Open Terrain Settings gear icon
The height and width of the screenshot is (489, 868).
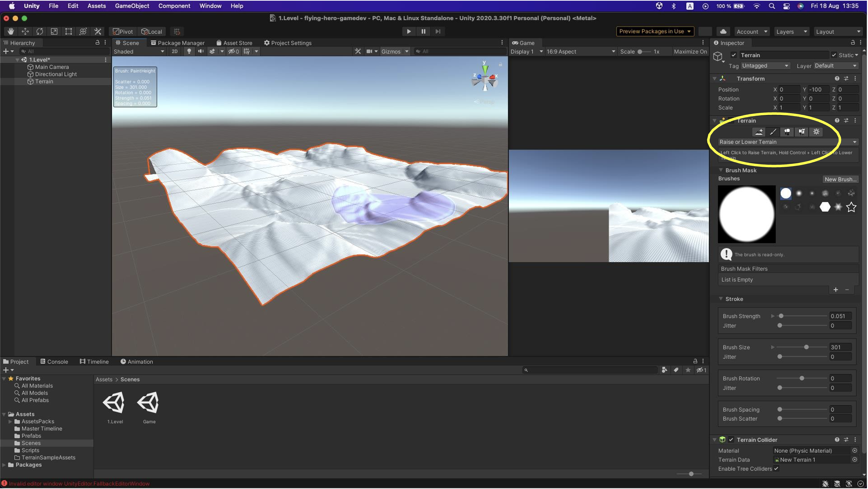click(816, 132)
